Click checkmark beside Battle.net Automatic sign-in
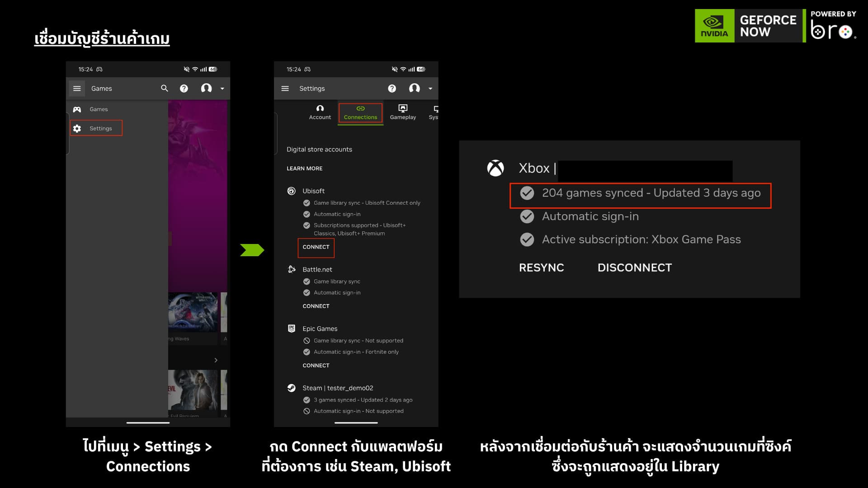868x488 pixels. coord(307,293)
